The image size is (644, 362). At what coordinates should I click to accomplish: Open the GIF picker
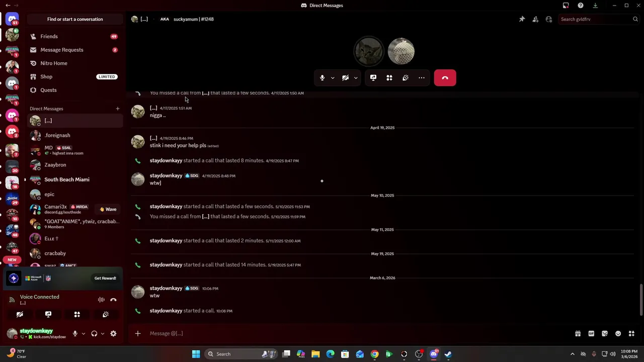[x=591, y=333]
